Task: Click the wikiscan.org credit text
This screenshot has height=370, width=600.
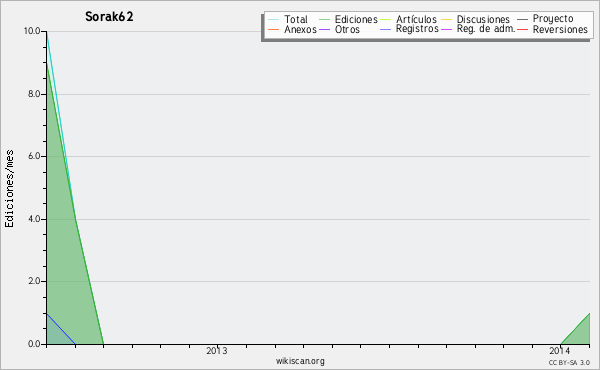Action: (300, 361)
